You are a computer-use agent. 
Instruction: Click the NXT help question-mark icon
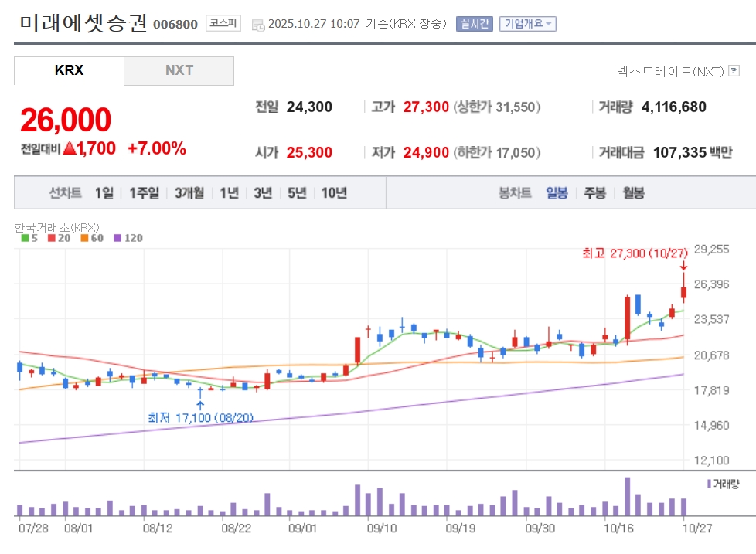[734, 71]
